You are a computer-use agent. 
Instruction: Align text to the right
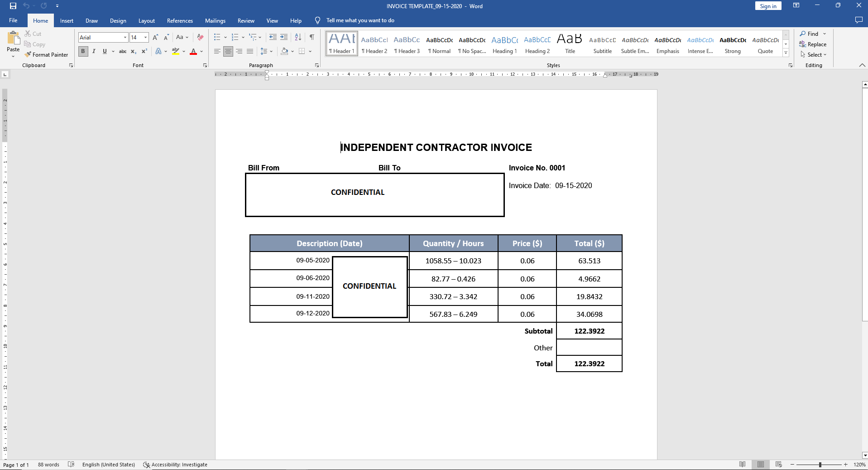(x=239, y=52)
